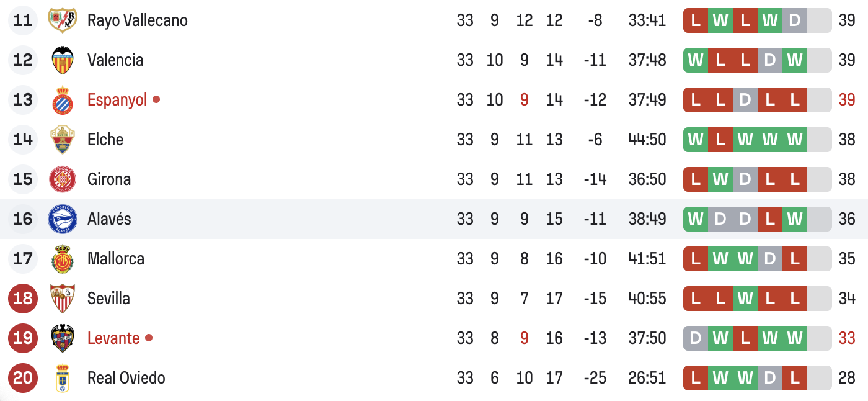Click the Levante club crest
Screen dimensions: 868x401
click(63, 338)
